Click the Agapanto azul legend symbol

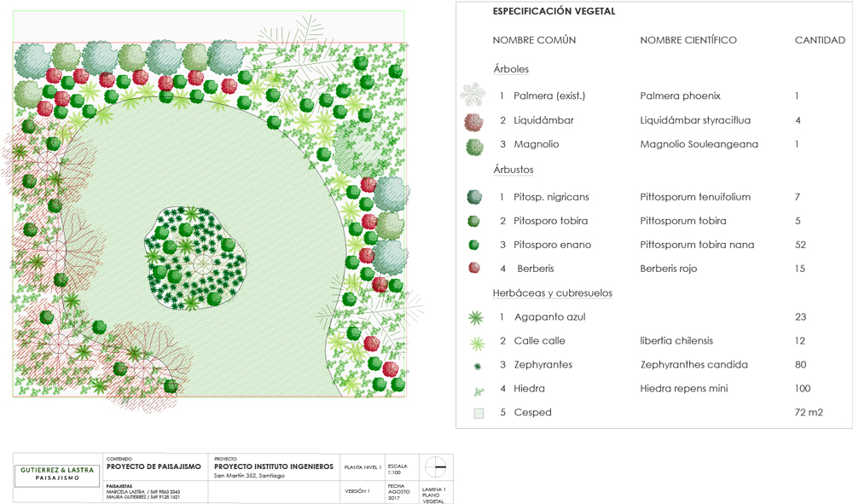(476, 317)
